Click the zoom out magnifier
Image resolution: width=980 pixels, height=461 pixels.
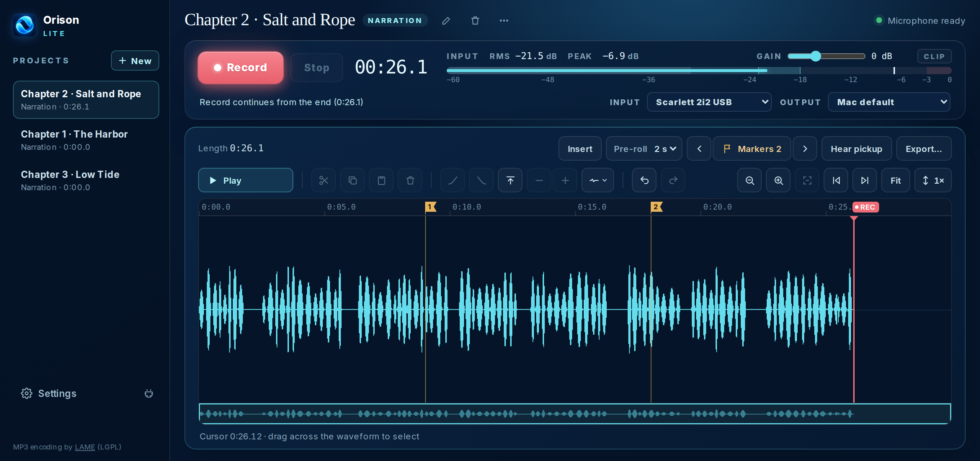coord(749,180)
